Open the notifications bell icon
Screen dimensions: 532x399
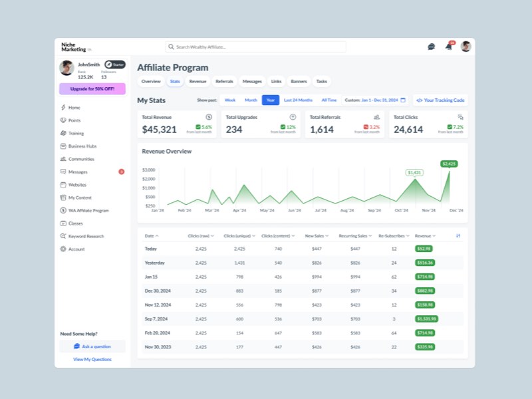tap(449, 47)
